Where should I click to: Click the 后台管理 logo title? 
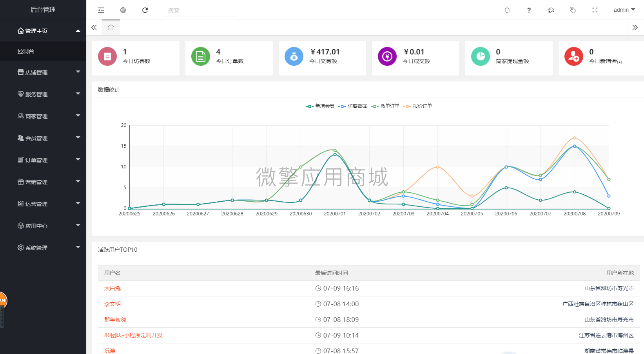point(43,10)
